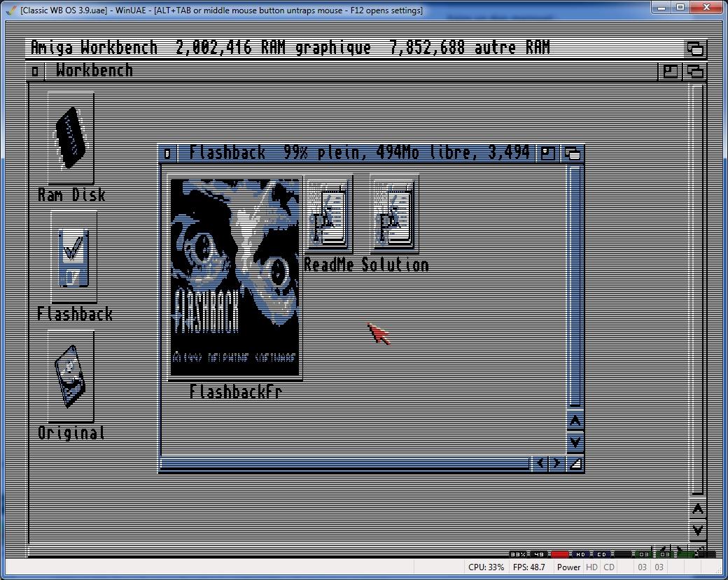Select the Ram Disk icon on Workbench
728x580 pixels.
coord(71,139)
